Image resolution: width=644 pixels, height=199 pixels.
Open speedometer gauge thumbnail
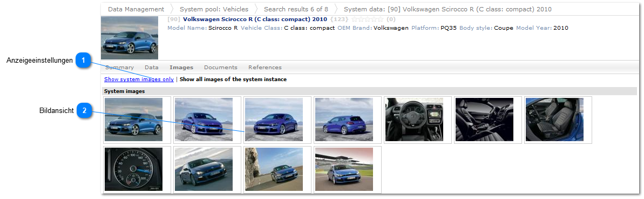coord(133,169)
